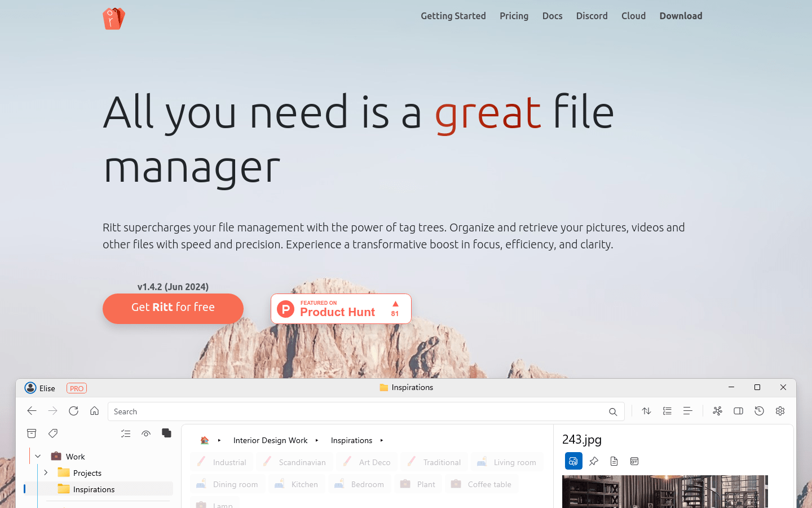812x508 pixels.
Task: Toggle the eye visibility icon in the sidebar
Action: tap(146, 433)
